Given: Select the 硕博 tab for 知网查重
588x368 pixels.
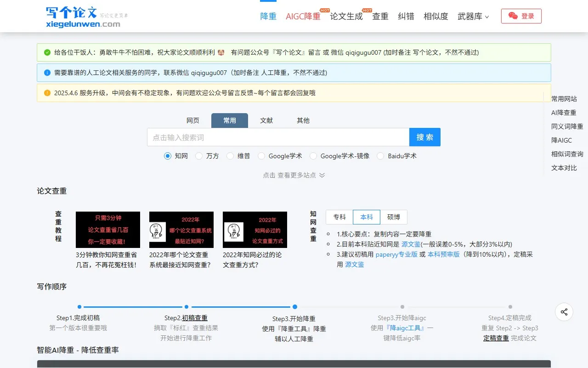Looking at the screenshot, I should tap(394, 217).
